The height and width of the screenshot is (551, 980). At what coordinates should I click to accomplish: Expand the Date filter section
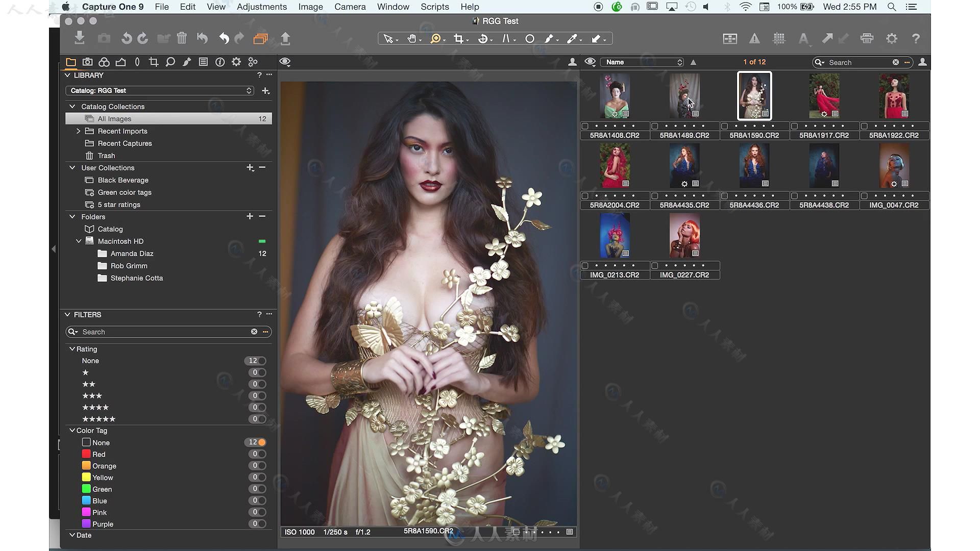point(72,535)
